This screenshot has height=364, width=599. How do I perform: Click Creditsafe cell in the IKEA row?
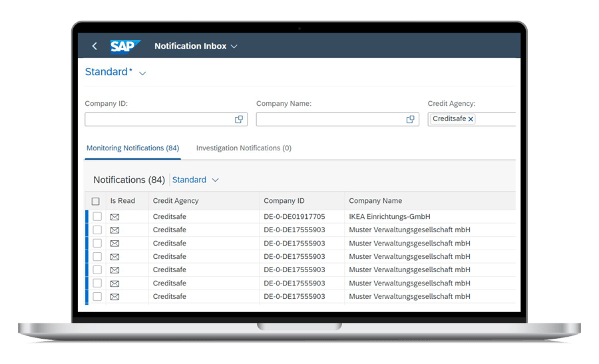click(169, 216)
